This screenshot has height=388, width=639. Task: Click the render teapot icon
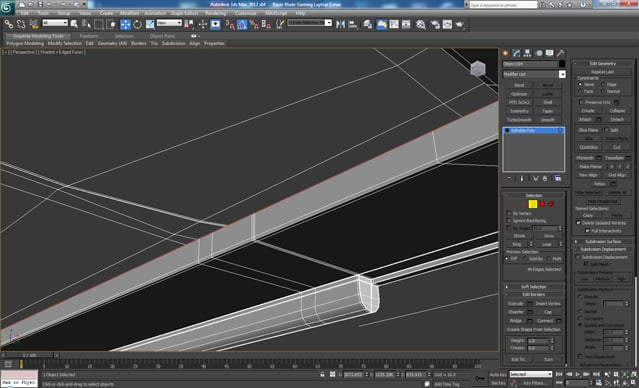click(x=460, y=24)
